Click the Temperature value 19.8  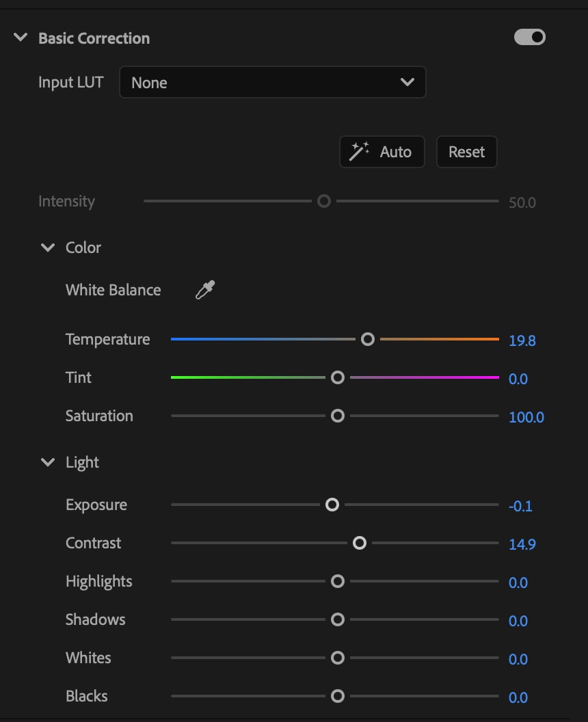pyautogui.click(x=522, y=340)
